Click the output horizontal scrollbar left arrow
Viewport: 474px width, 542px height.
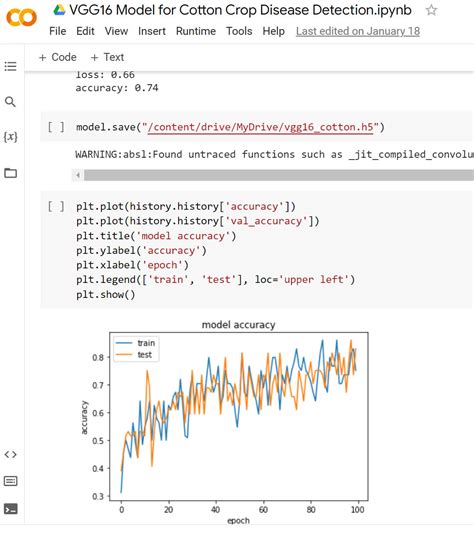78,175
